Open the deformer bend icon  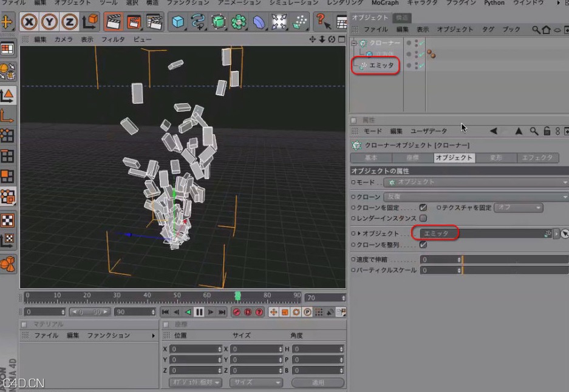(x=259, y=22)
